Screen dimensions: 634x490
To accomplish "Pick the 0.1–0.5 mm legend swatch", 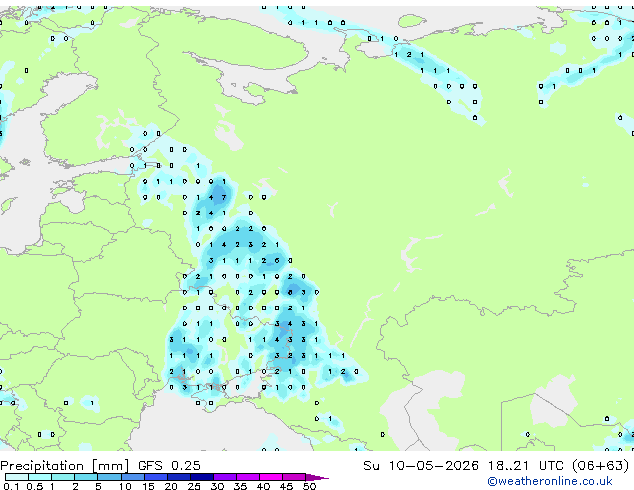I will tap(17, 477).
